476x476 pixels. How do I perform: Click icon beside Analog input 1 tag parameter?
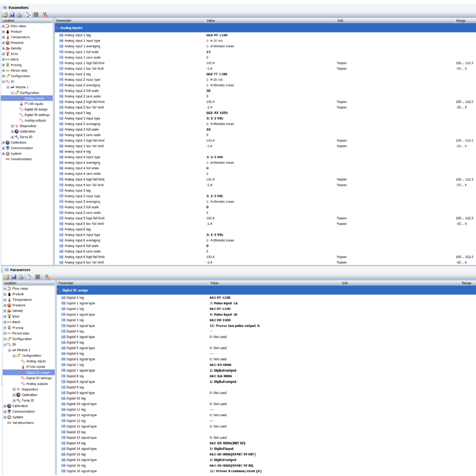point(61,35)
